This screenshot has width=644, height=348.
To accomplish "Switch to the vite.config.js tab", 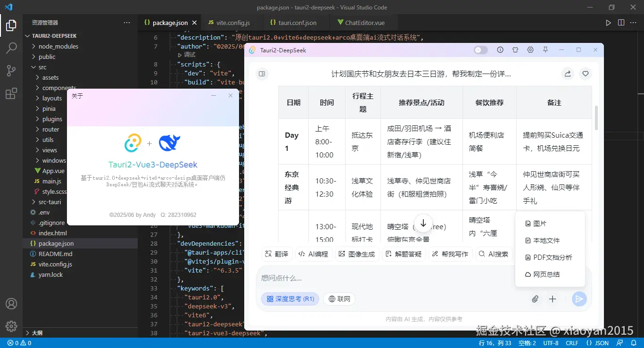I will (233, 23).
